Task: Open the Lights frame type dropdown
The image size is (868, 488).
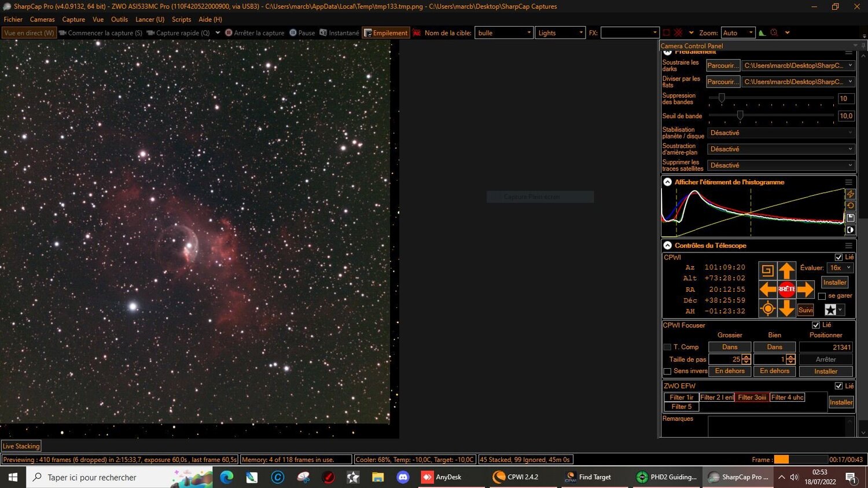Action: pyautogui.click(x=560, y=33)
